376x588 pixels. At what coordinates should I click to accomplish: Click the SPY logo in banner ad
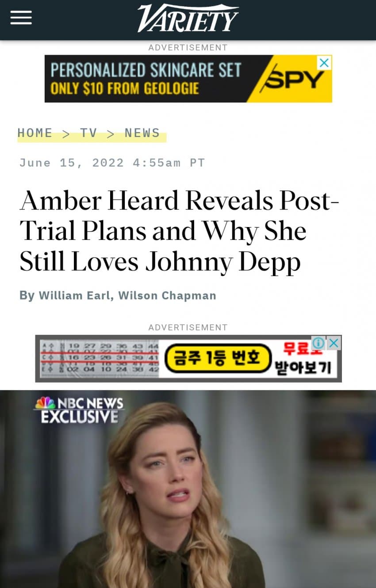292,80
